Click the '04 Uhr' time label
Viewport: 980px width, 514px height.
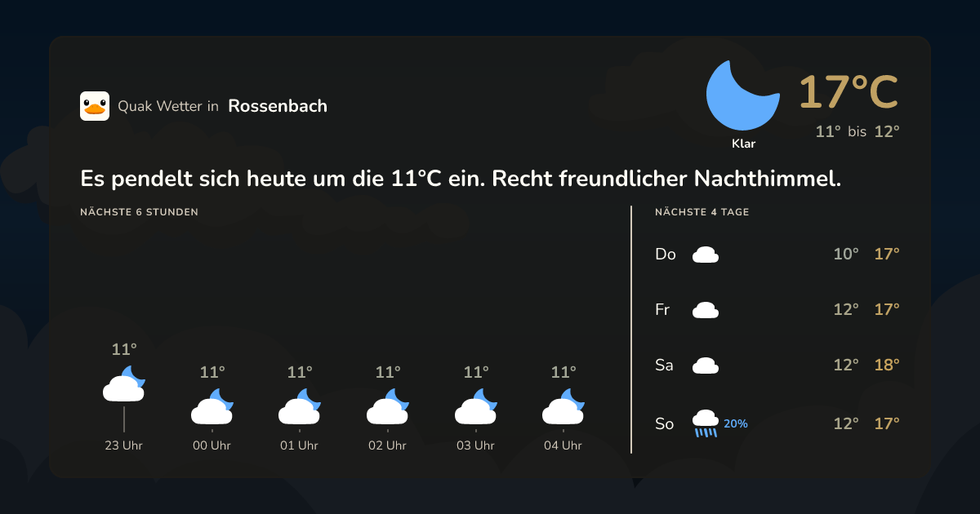point(563,445)
